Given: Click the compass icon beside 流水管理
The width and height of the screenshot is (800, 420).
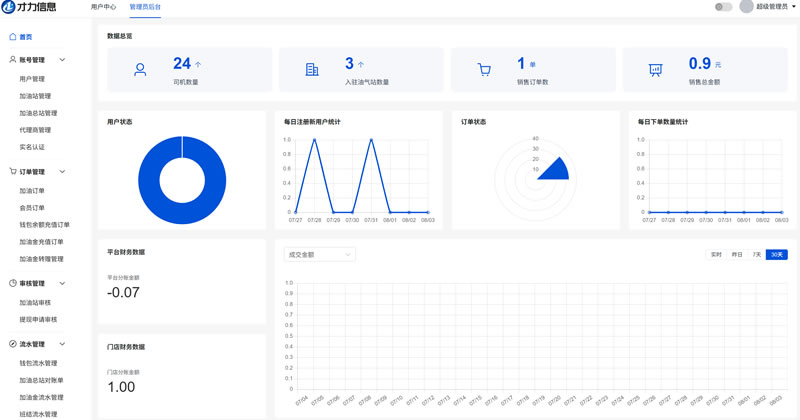Looking at the screenshot, I should click(x=13, y=344).
